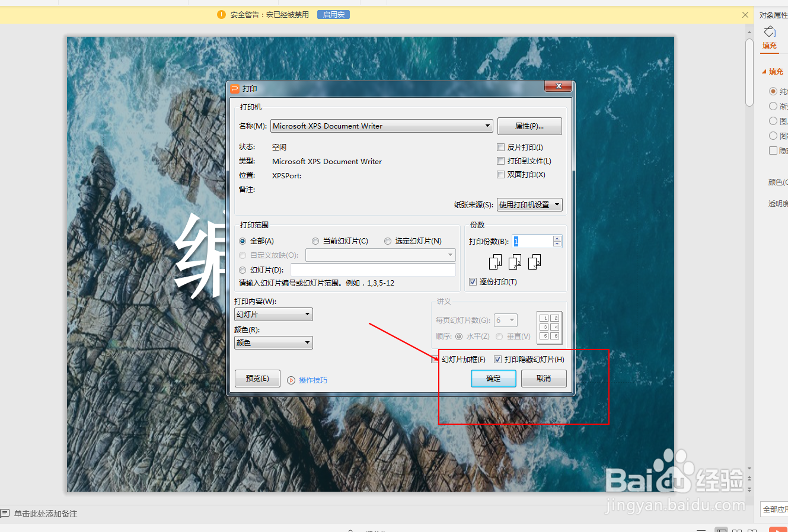This screenshot has width=788, height=532.
Task: Switch to normal view icon in status bar
Action: point(721,530)
